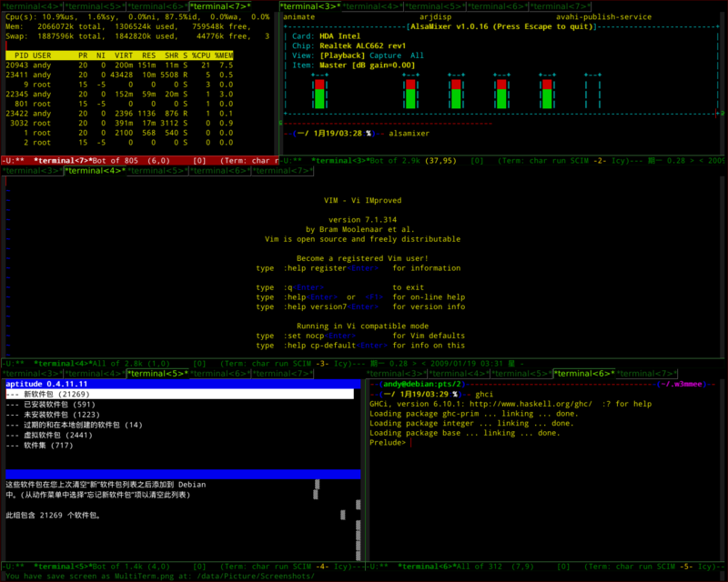The width and height of the screenshot is (728, 582).
Task: Click ":help register" in Vim splash
Action: (315, 268)
